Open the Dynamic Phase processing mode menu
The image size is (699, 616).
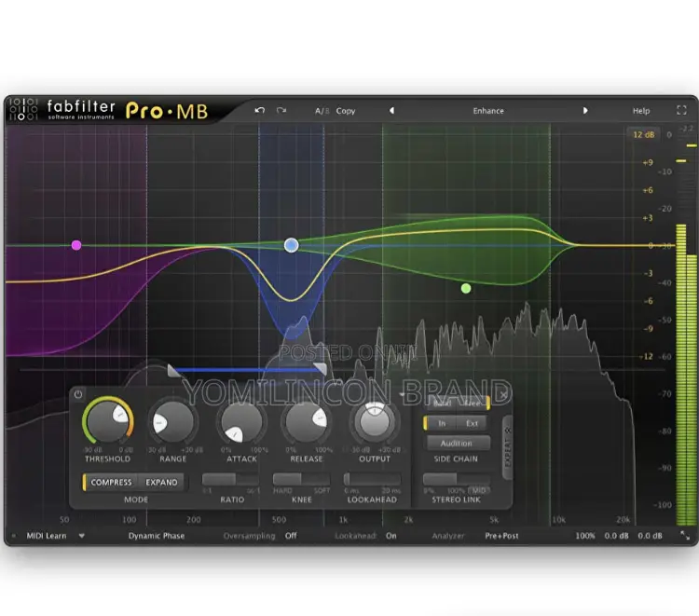click(157, 536)
